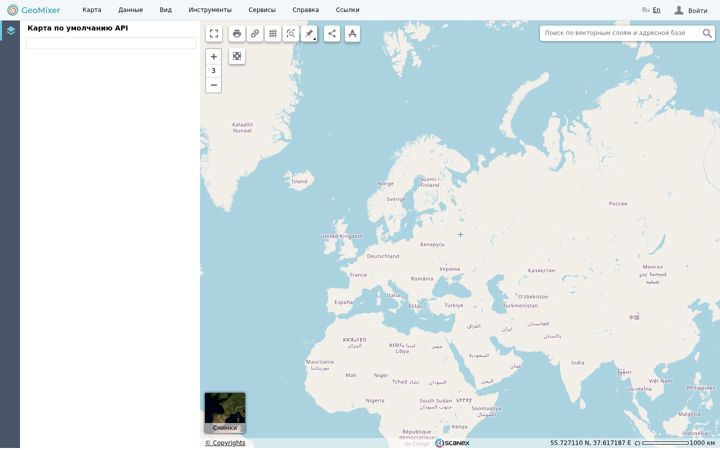Toggle layer transparency checkerboard button
Screen dimensions: 720x450
click(237, 56)
